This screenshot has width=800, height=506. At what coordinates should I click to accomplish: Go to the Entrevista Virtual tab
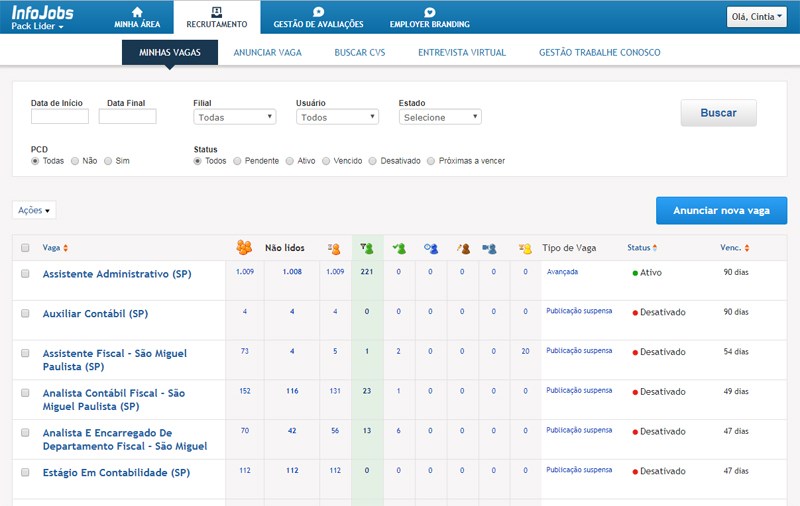pos(461,52)
